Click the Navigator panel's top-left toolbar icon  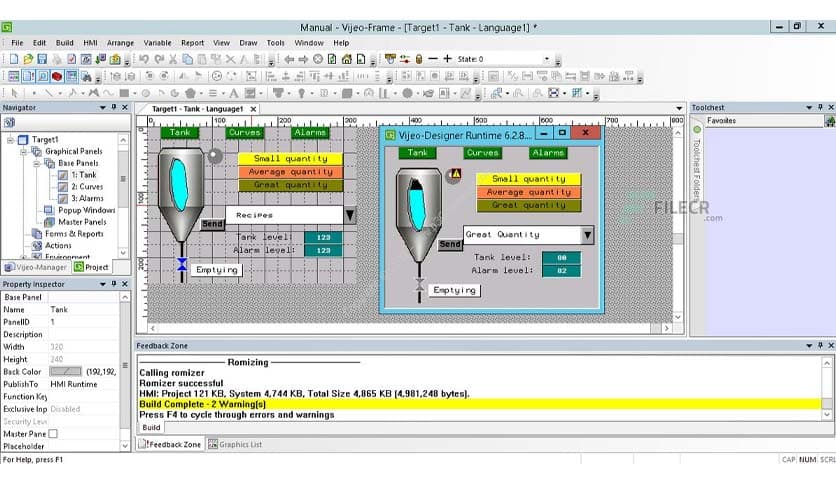[9, 123]
